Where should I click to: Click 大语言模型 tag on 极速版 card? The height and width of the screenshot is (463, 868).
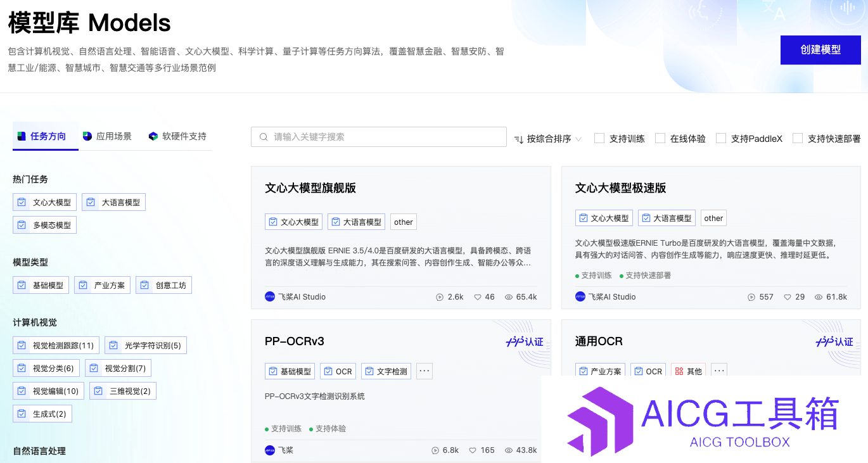click(667, 218)
